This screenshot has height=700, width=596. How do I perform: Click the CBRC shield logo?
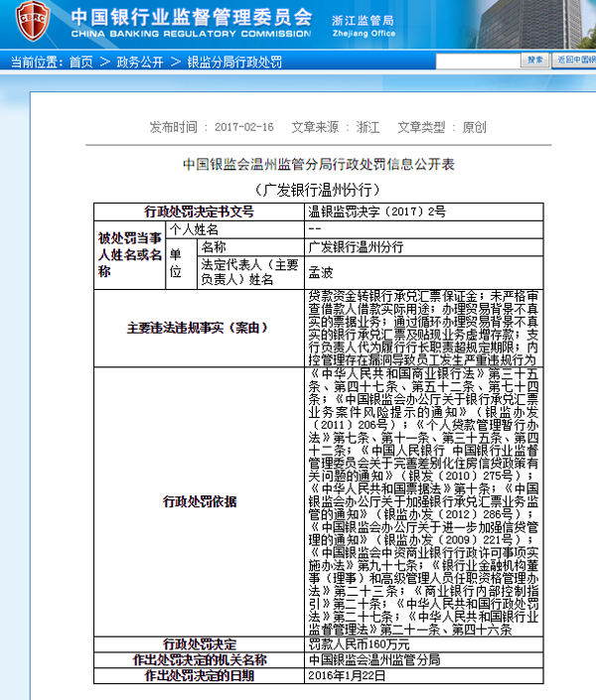(x=32, y=20)
